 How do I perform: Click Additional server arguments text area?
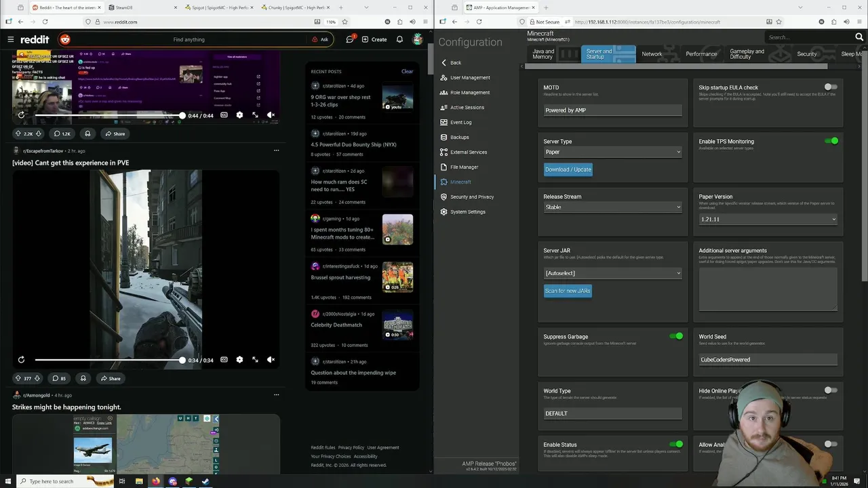tap(768, 289)
